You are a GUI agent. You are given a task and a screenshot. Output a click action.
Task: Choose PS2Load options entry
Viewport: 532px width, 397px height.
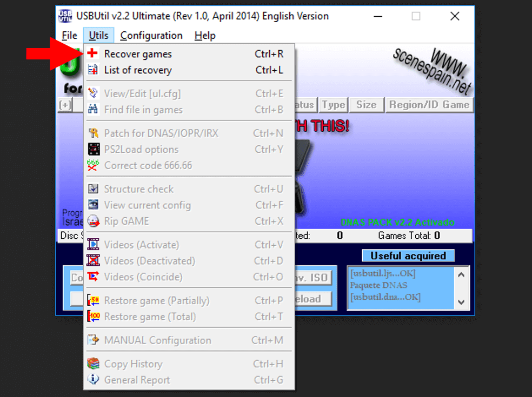(189, 149)
